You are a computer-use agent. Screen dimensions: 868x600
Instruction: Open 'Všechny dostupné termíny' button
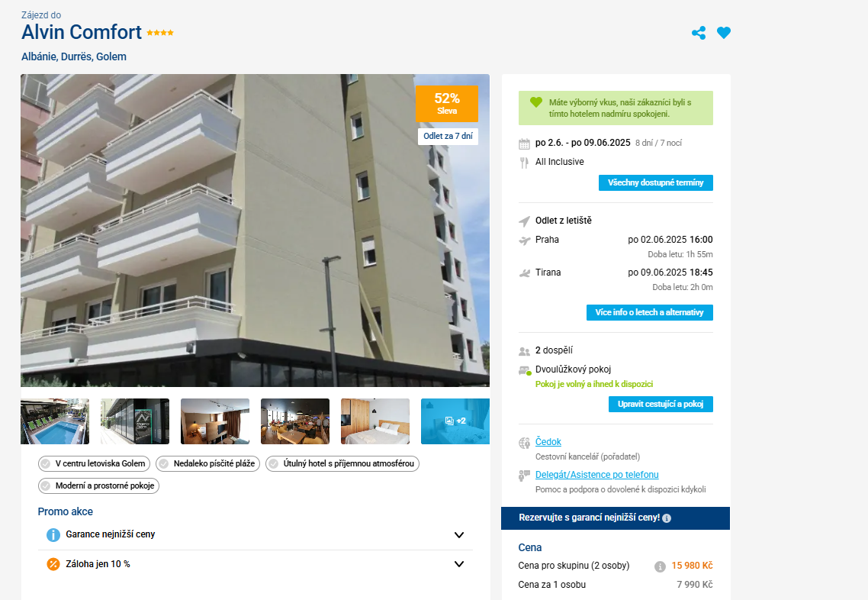click(655, 183)
